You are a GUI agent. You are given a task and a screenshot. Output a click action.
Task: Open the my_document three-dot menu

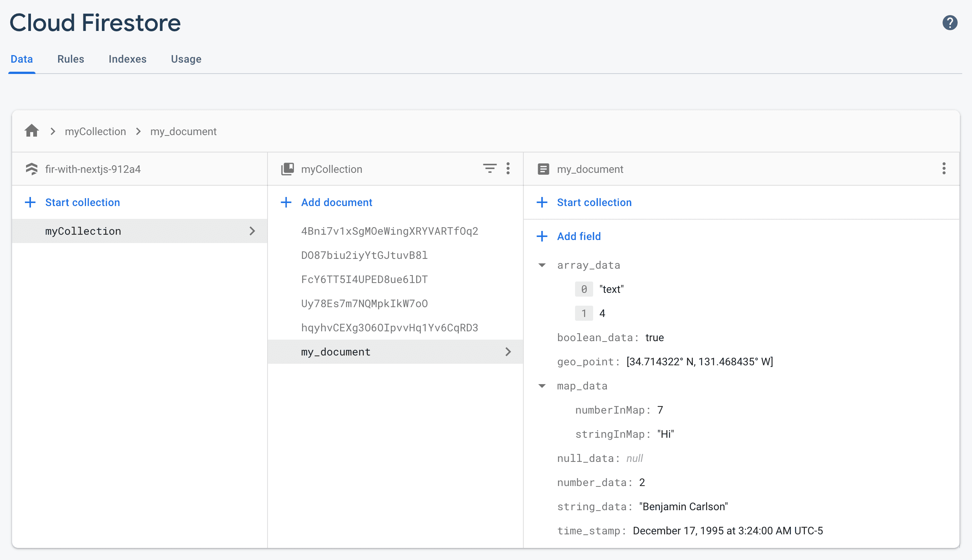click(x=944, y=168)
